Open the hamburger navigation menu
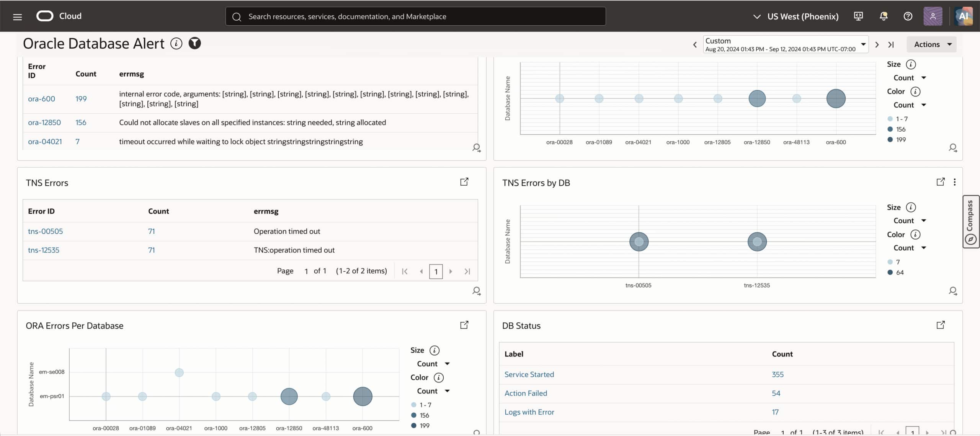Screen dimensions: 980x436 pos(17,16)
